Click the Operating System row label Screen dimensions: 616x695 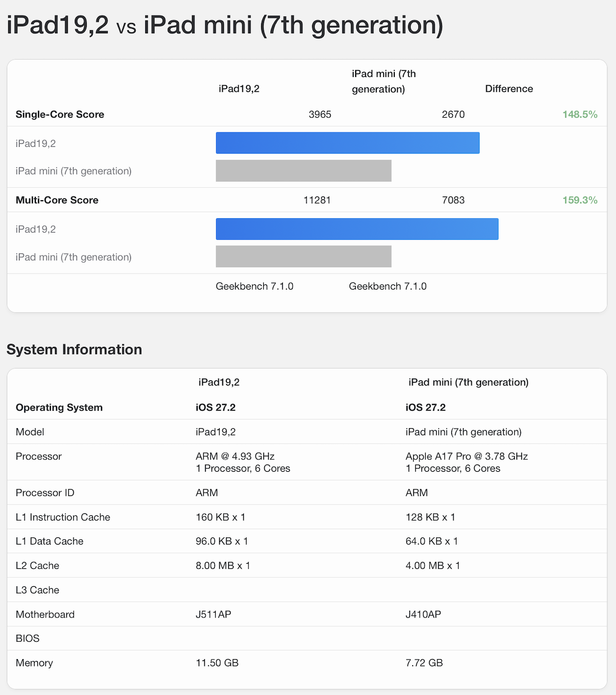tap(59, 408)
